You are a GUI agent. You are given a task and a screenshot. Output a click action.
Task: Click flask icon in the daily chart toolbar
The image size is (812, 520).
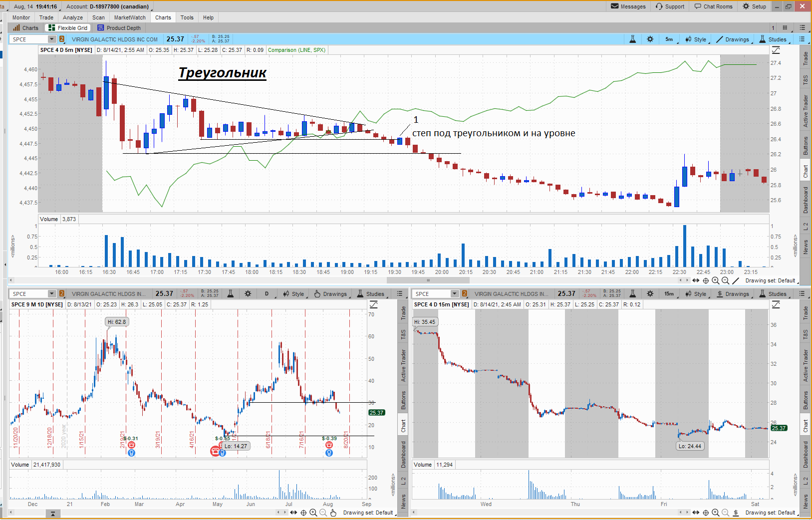231,294
